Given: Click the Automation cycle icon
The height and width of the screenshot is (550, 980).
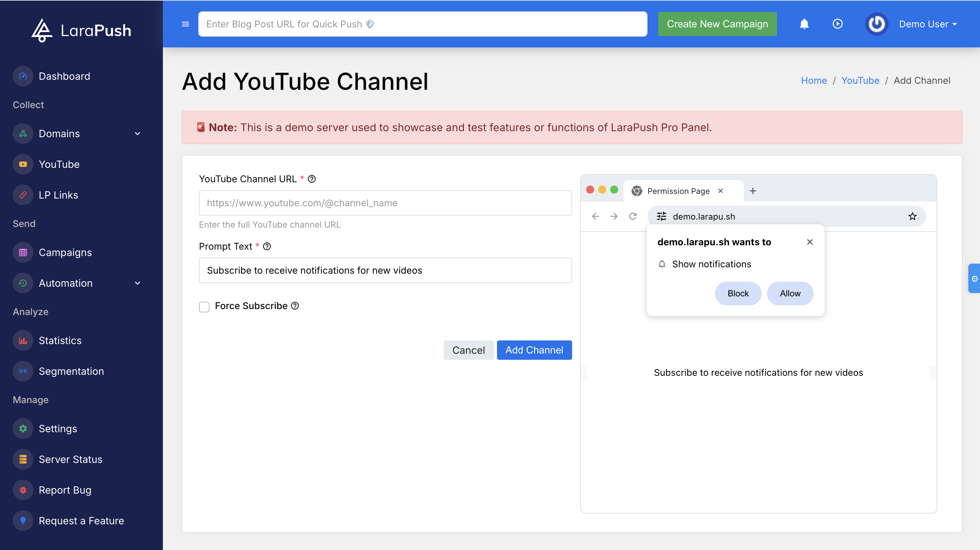Looking at the screenshot, I should 23,283.
